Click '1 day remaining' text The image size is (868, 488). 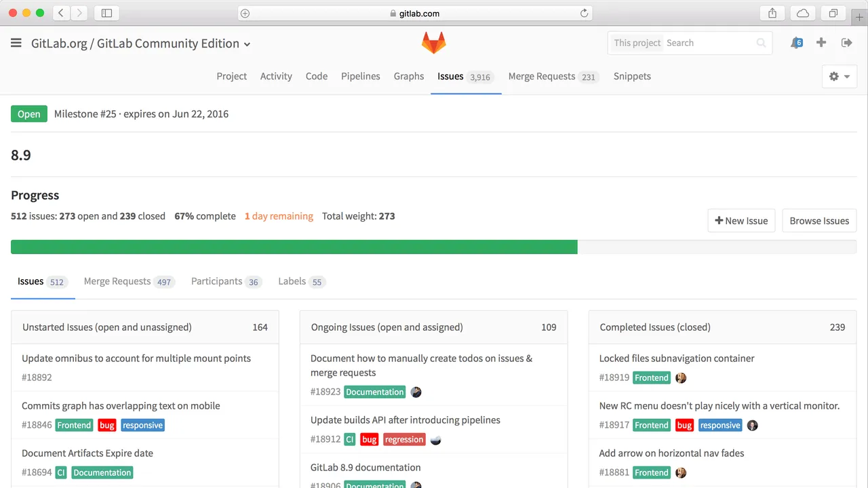pos(279,216)
